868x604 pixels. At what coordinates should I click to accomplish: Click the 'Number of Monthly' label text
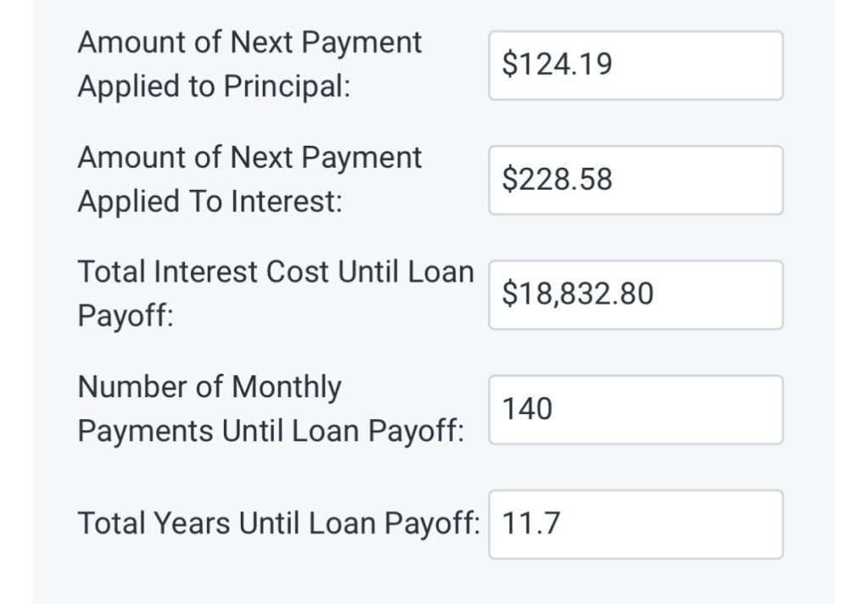click(209, 387)
